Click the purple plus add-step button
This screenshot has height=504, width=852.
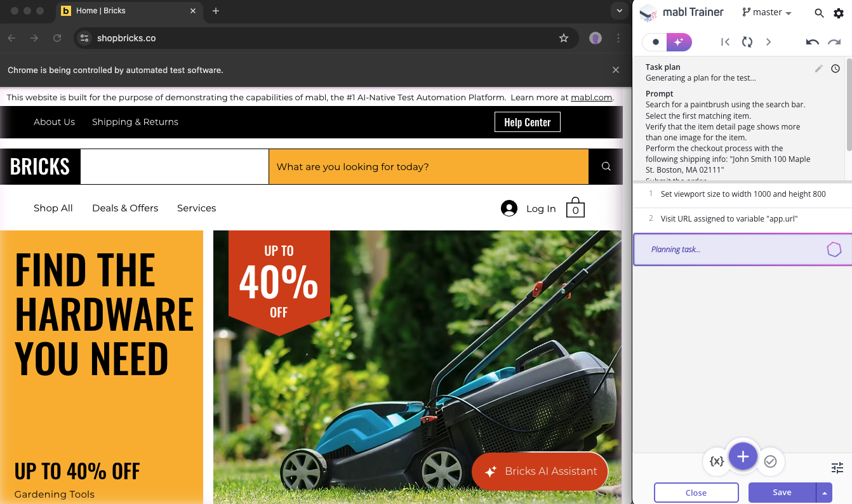coord(743,456)
